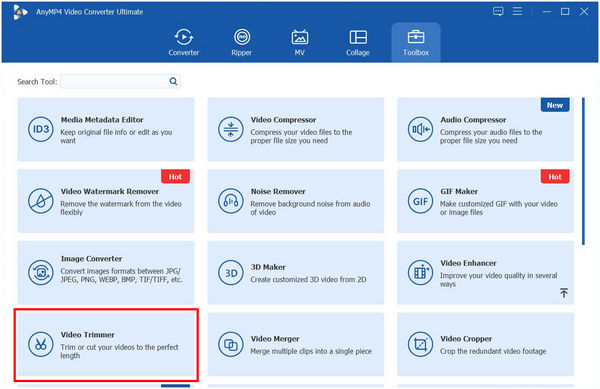Click "Remove background noise from audio" description
600x389 pixels.
pyautogui.click(x=310, y=208)
